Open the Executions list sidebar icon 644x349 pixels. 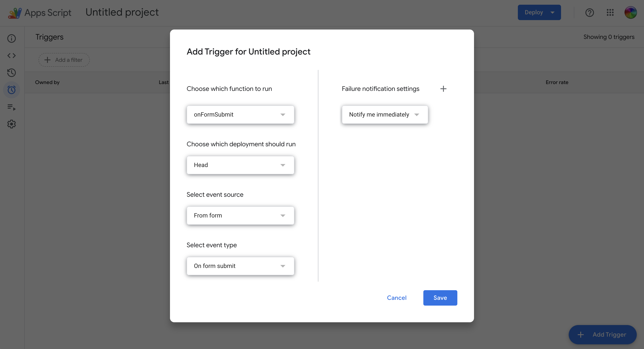12,108
